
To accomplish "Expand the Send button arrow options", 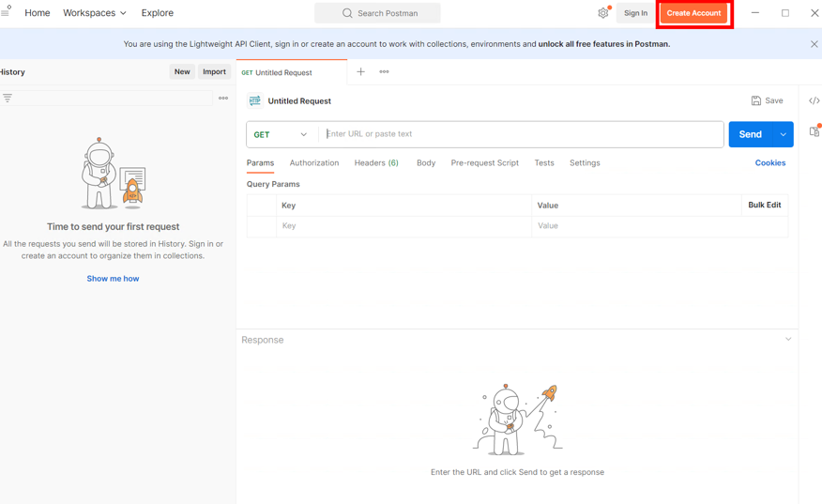I will tap(784, 135).
